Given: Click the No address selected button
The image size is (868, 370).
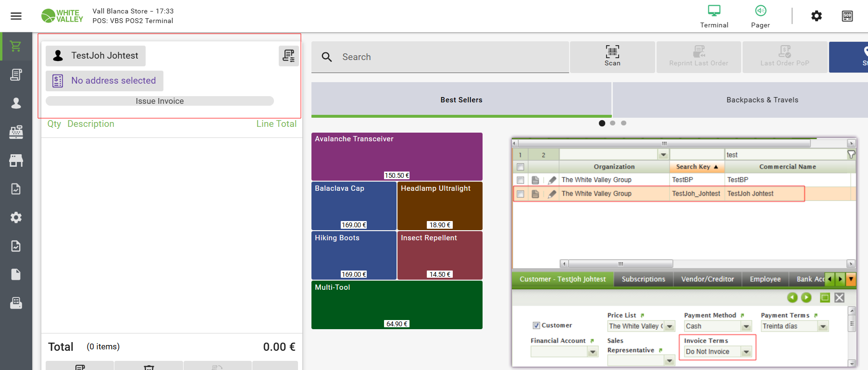Looking at the screenshot, I should (x=104, y=81).
